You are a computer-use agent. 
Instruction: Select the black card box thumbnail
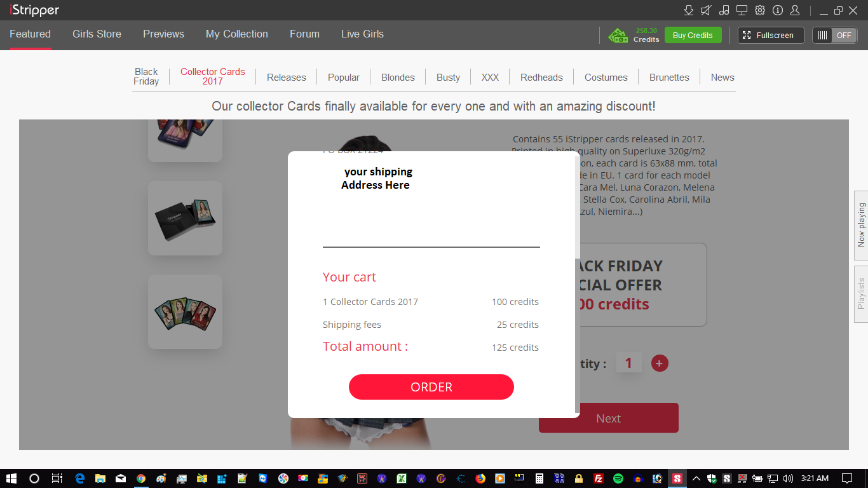pyautogui.click(x=185, y=218)
